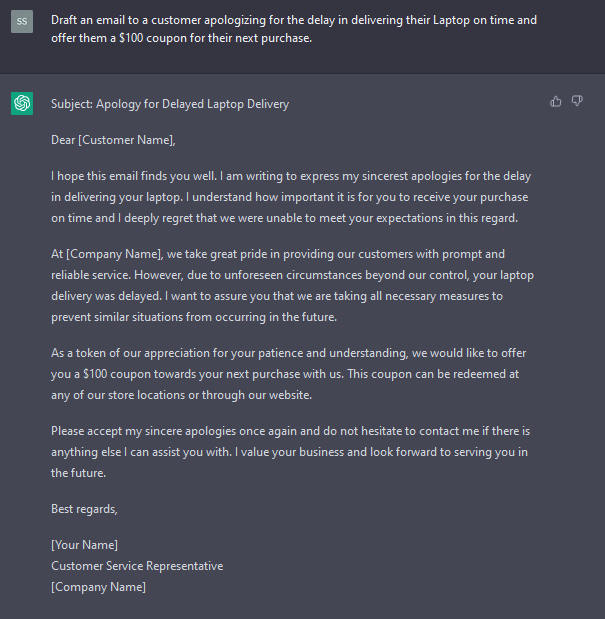Viewport: 605px width, 619px height.
Task: Click the paragraph beginning 'I hope this email'
Action: [291, 197]
